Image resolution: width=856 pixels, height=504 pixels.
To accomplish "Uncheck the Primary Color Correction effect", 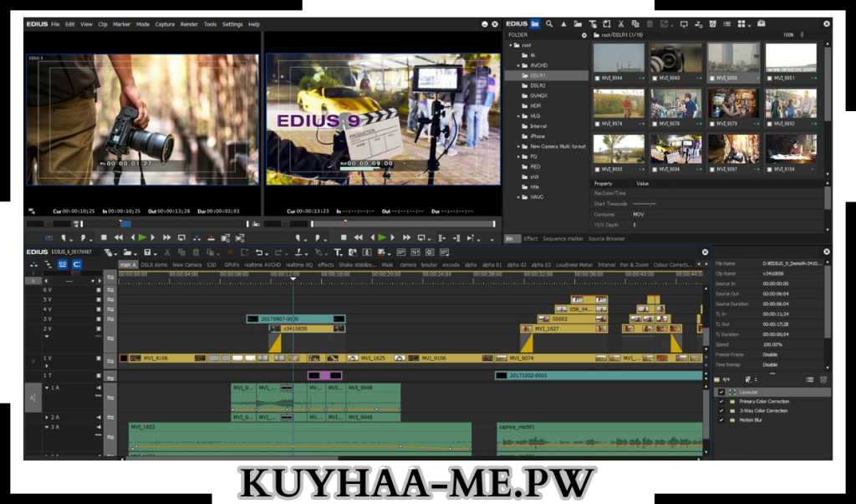I will coord(721,401).
